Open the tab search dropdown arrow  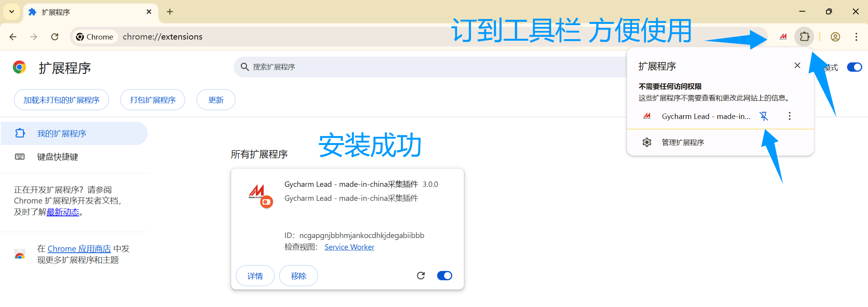coord(12,12)
